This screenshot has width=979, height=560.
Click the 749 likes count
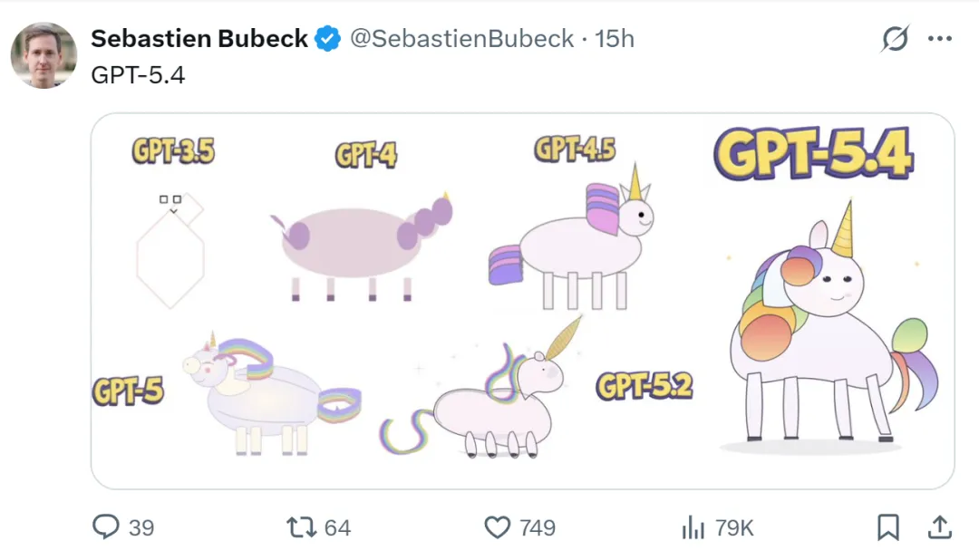click(537, 527)
